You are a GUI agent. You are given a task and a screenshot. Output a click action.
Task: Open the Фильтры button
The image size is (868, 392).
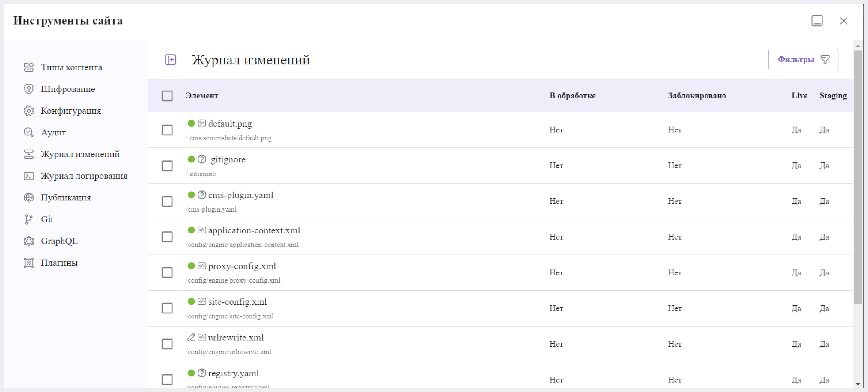pyautogui.click(x=803, y=60)
